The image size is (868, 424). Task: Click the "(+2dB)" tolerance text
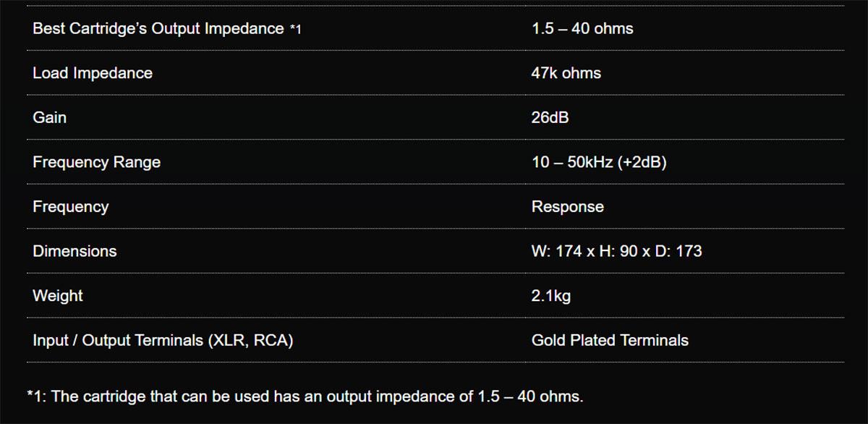(642, 162)
